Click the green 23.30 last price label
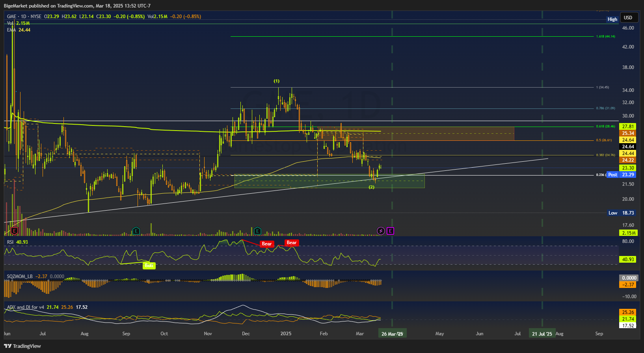Image resolution: width=644 pixels, height=353 pixels. (628, 168)
